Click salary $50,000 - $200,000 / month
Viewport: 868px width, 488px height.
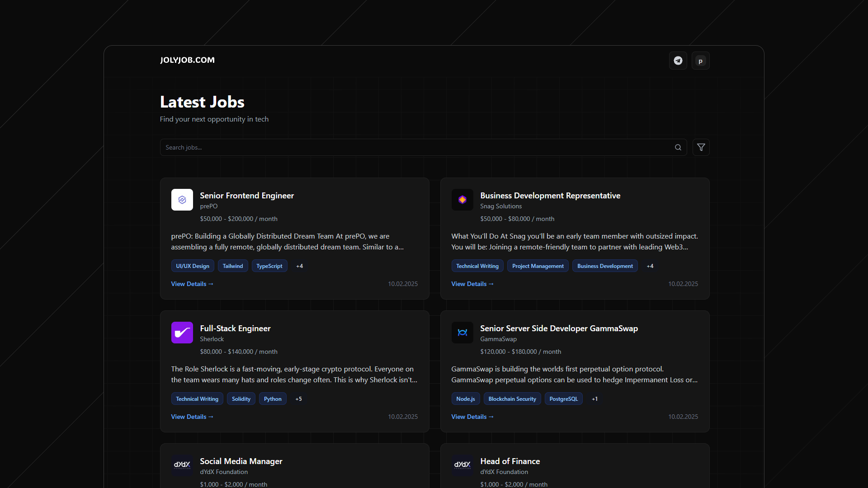pyautogui.click(x=239, y=219)
